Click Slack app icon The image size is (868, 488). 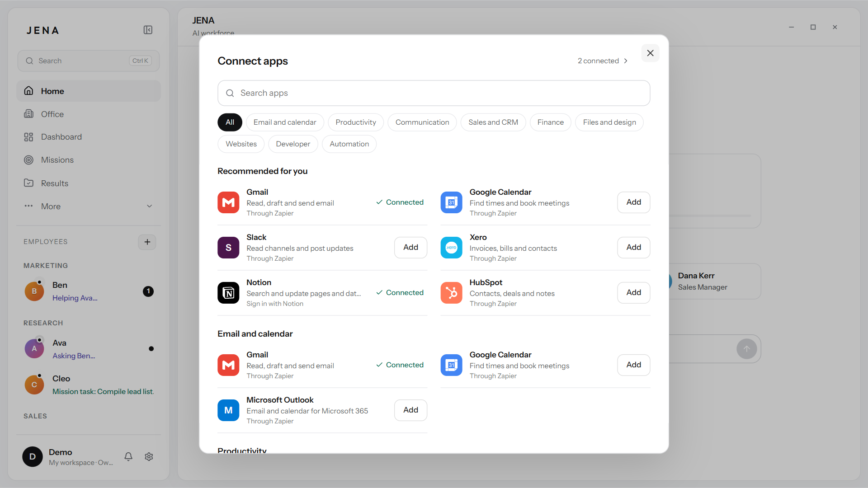tap(228, 248)
